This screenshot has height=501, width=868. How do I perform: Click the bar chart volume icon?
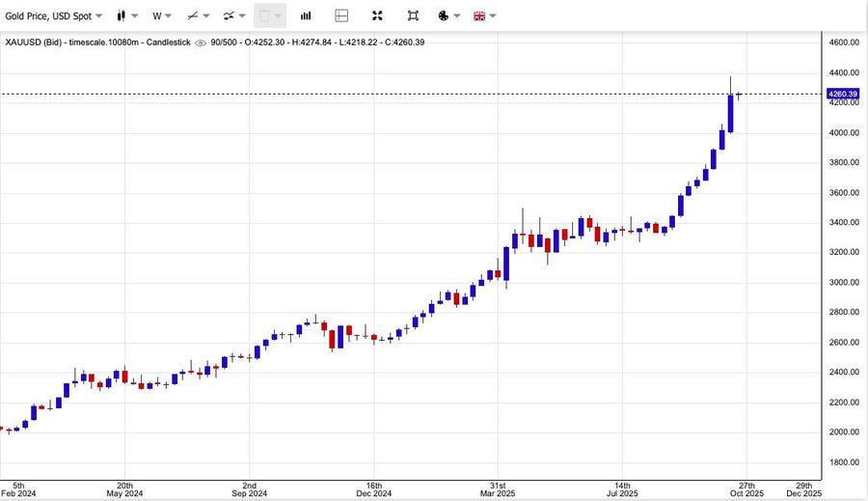pos(306,15)
